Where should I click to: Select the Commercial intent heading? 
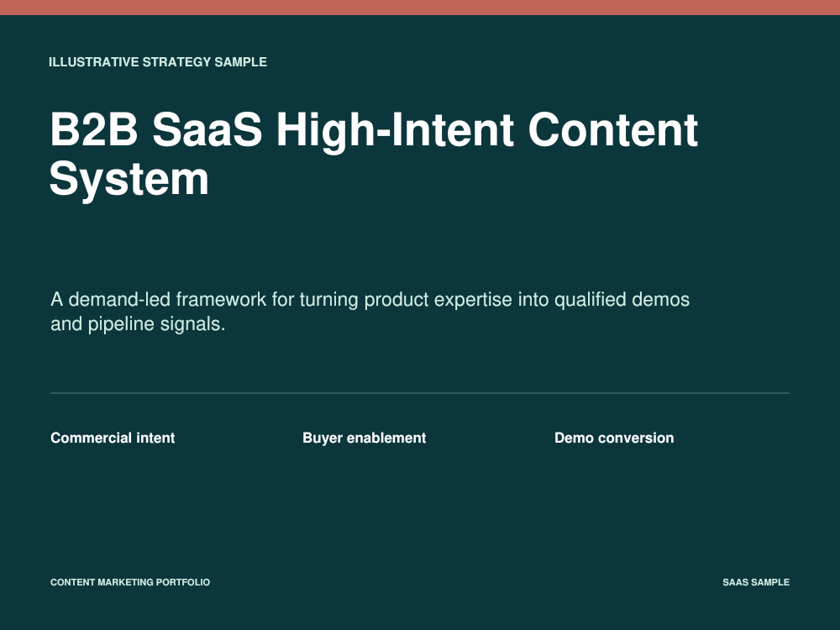(113, 438)
